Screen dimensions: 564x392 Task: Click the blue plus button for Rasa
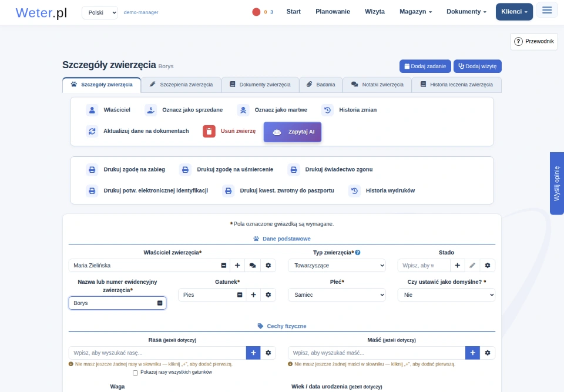(253, 353)
